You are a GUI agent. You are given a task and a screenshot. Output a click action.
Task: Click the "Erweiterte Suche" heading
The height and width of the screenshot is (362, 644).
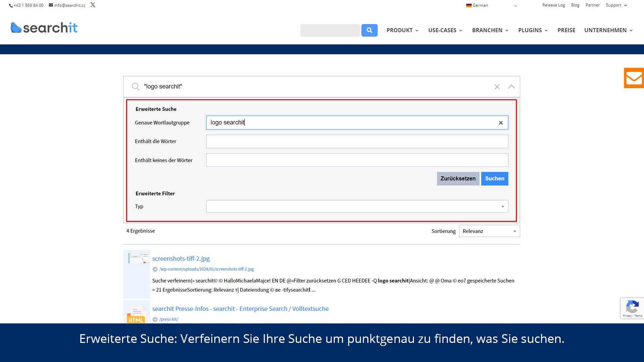[156, 109]
